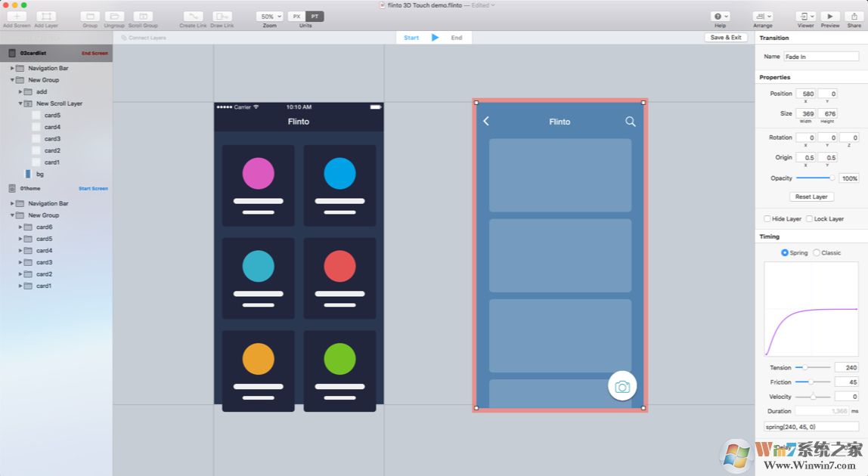Click the Connect Layers button

pyautogui.click(x=144, y=38)
